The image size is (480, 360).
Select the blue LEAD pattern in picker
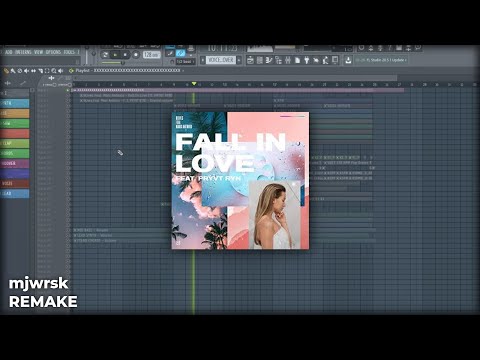[14, 193]
